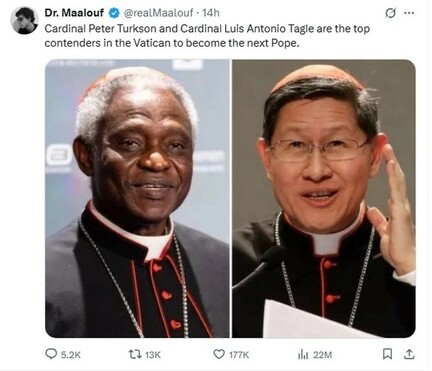Click the 13K reposts count

153,355
